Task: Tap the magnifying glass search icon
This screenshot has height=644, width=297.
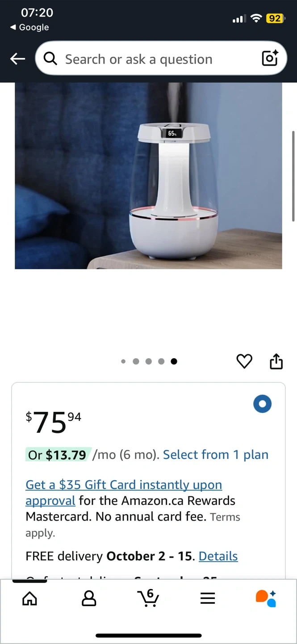Action: click(50, 59)
